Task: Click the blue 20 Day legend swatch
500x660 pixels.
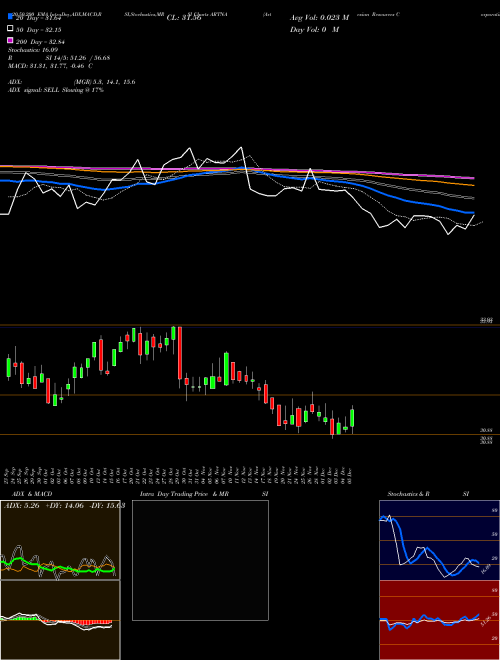Action: 10,17
